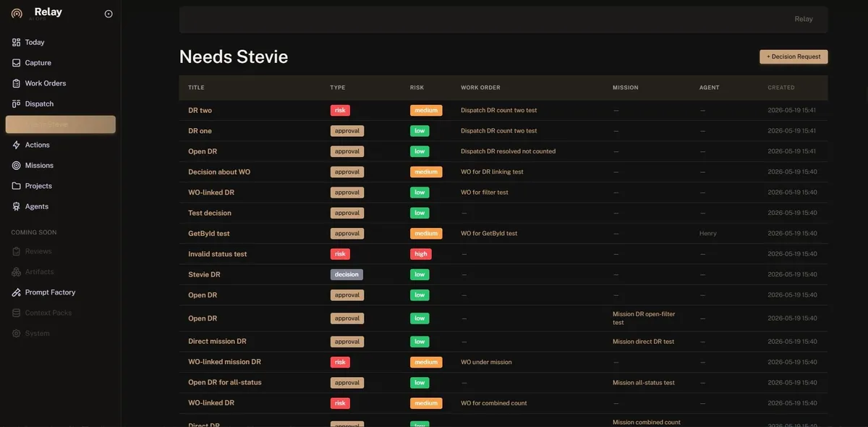868x427 pixels.
Task: Open Direct mission DR request
Action: (x=217, y=342)
